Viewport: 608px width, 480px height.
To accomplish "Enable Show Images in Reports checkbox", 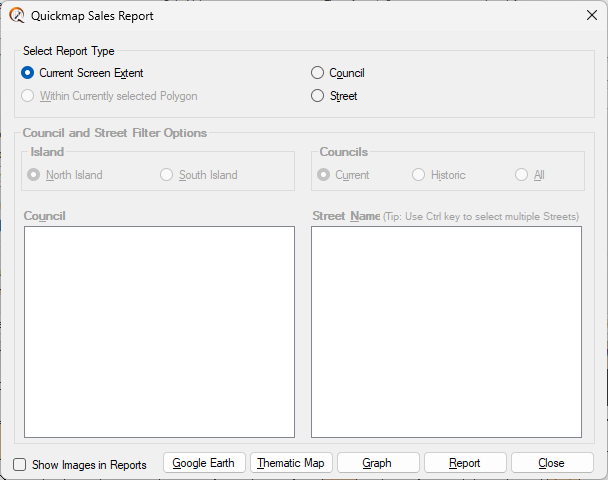I will 20,464.
